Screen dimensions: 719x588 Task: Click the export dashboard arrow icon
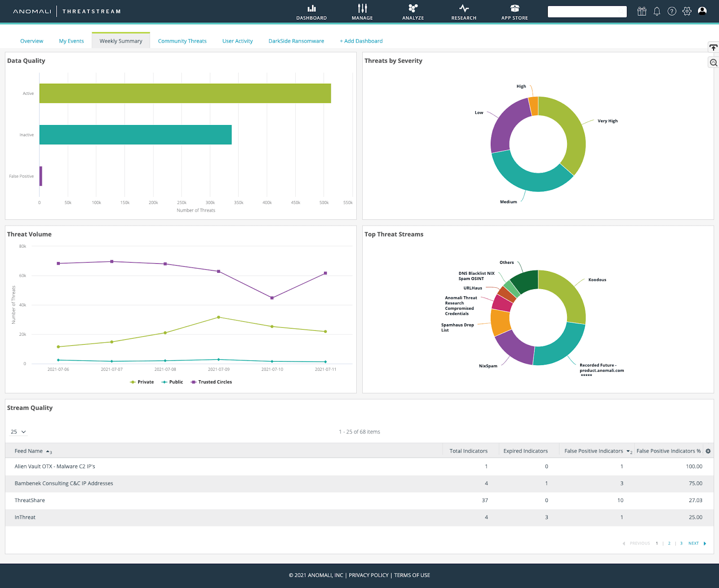point(713,47)
